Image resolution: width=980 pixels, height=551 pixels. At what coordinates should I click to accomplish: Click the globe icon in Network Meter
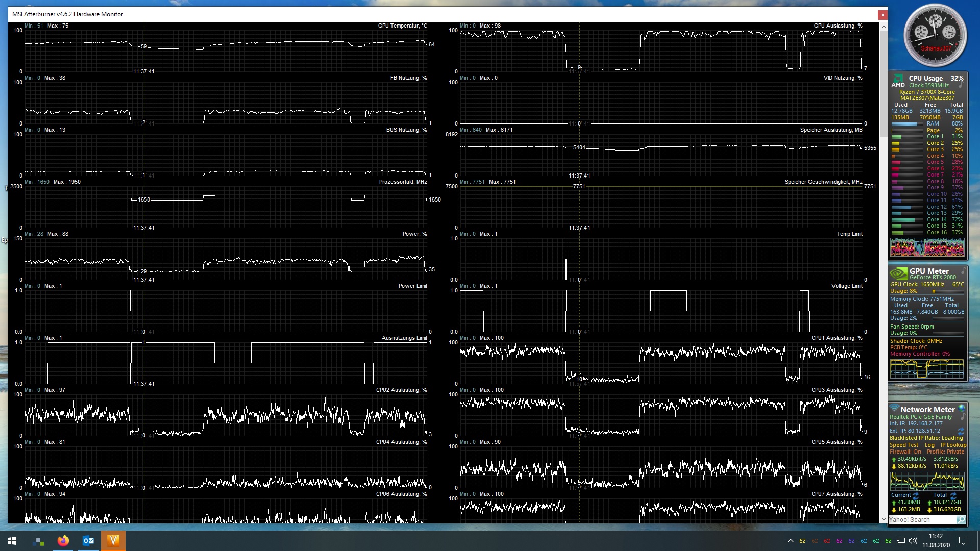click(x=962, y=408)
